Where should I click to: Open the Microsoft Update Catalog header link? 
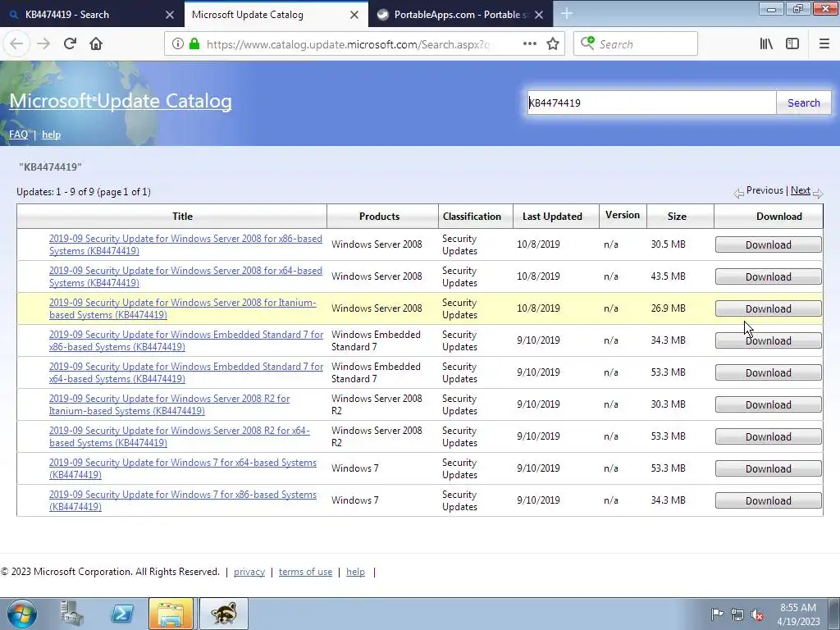pyautogui.click(x=121, y=101)
